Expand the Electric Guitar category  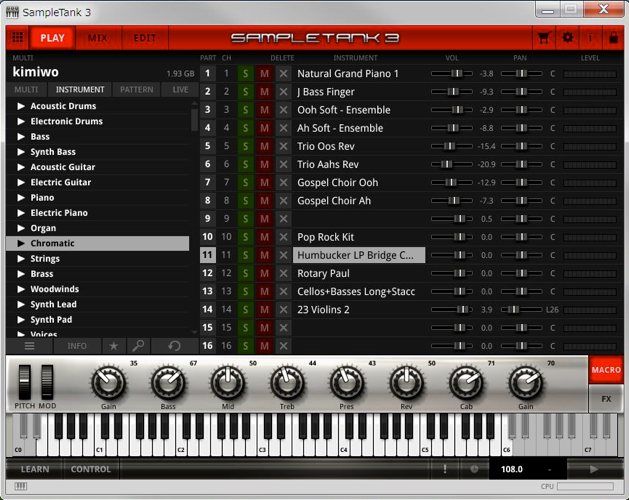pyautogui.click(x=21, y=182)
